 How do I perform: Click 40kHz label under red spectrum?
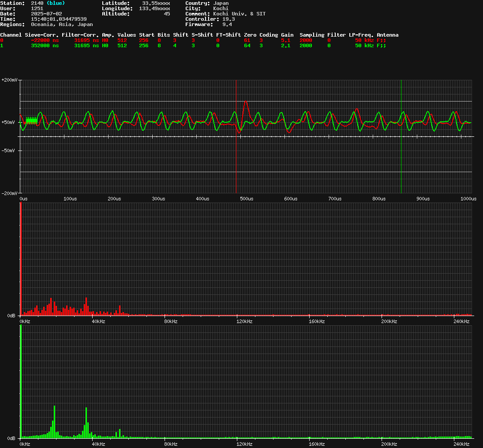(98, 321)
